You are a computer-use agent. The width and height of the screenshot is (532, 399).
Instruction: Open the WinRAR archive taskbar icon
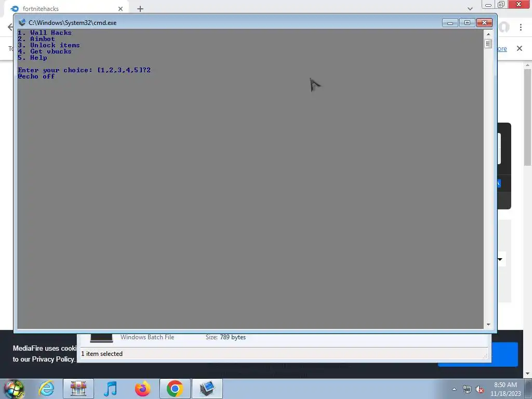[x=78, y=389]
